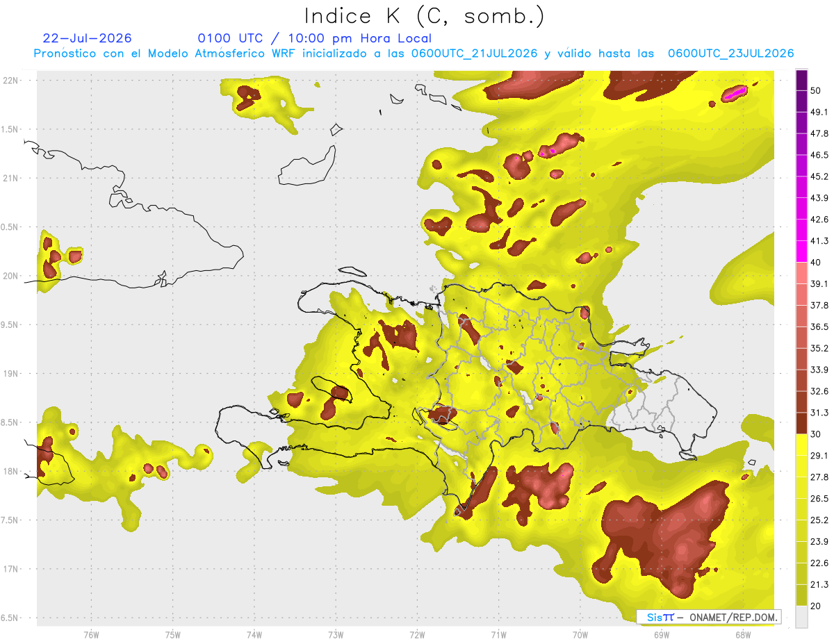Screen dimensions: 834x644
Task: Click the '71W' longitude axis label
Action: [x=498, y=635]
